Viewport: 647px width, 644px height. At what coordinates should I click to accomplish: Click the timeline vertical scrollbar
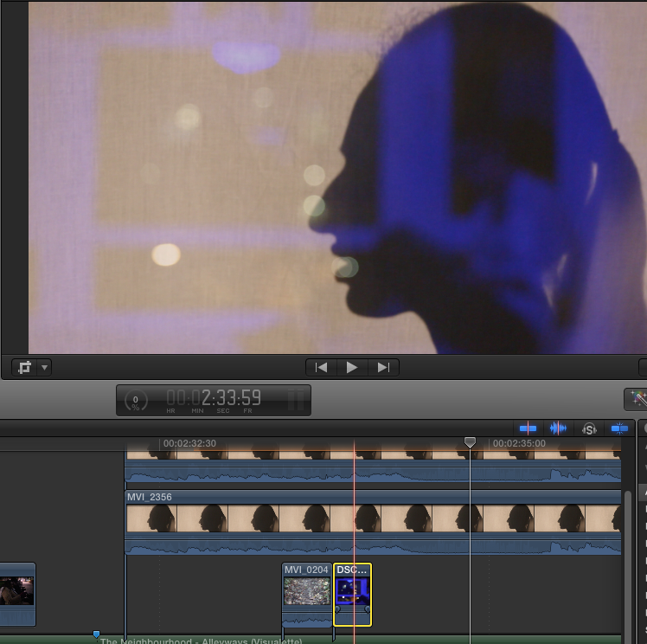tap(628, 565)
